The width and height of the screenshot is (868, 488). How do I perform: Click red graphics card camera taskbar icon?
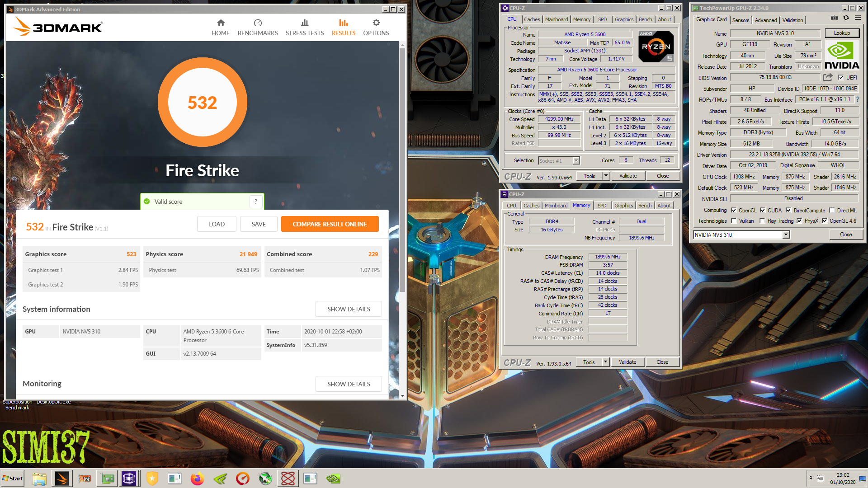85,479
